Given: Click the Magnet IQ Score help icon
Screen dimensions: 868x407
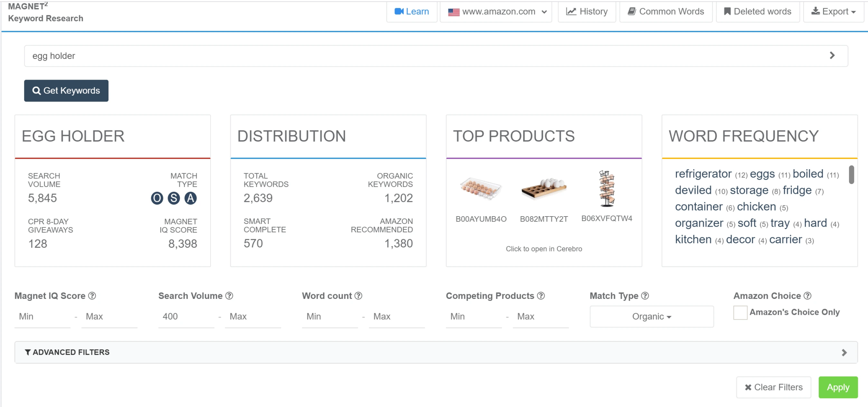Looking at the screenshot, I should (92, 296).
